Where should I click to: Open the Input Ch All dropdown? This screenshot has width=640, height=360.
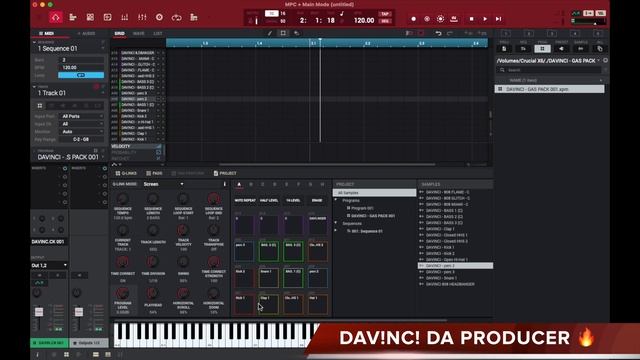click(x=81, y=124)
